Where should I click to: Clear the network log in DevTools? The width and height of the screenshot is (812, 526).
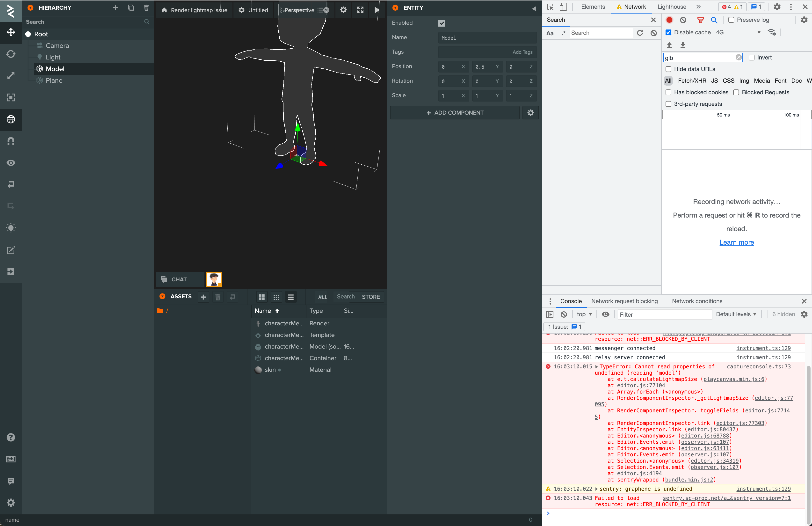coord(683,20)
